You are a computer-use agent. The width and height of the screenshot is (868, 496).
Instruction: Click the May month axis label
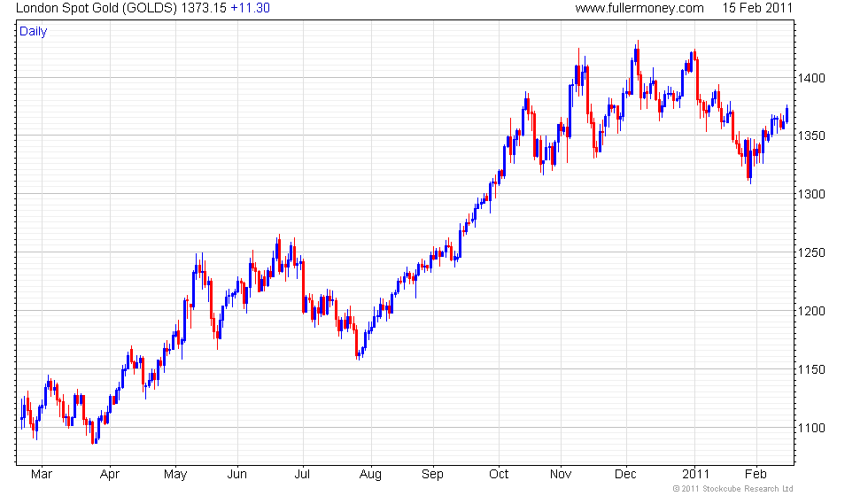click(x=175, y=475)
